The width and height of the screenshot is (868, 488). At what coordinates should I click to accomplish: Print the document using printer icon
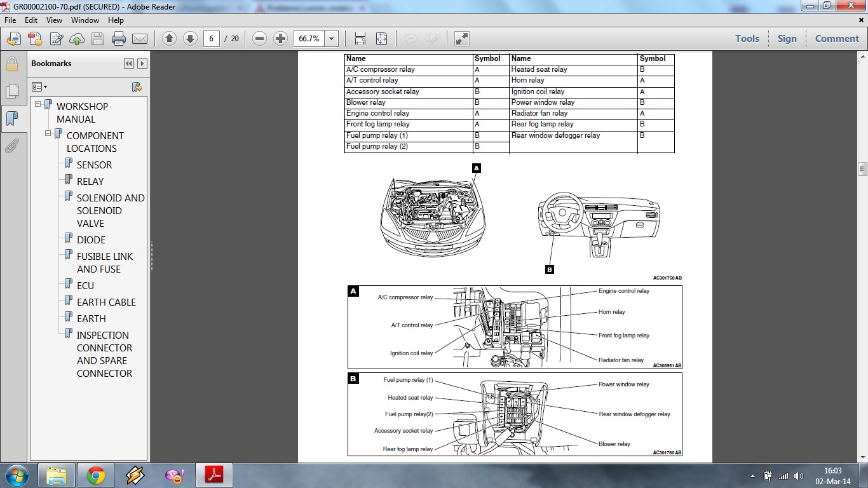click(x=119, y=39)
